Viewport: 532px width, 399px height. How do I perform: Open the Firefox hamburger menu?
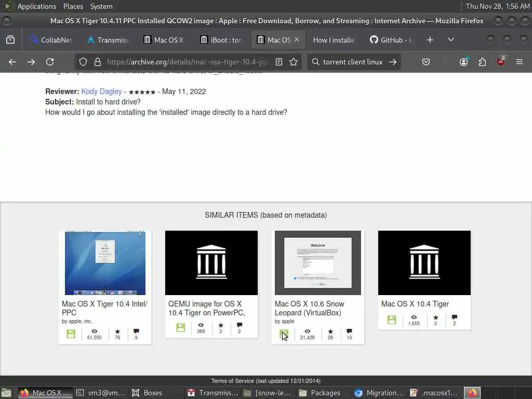pyautogui.click(x=520, y=62)
